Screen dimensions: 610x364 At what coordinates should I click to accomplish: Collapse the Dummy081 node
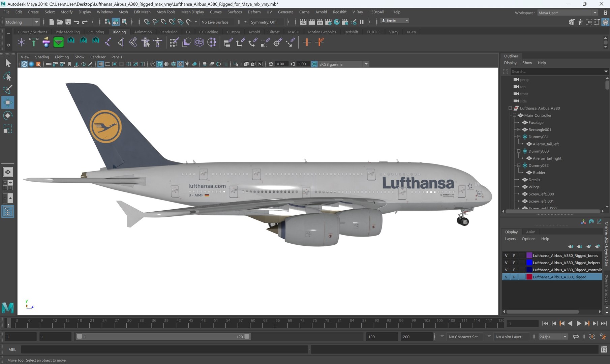tap(519, 137)
